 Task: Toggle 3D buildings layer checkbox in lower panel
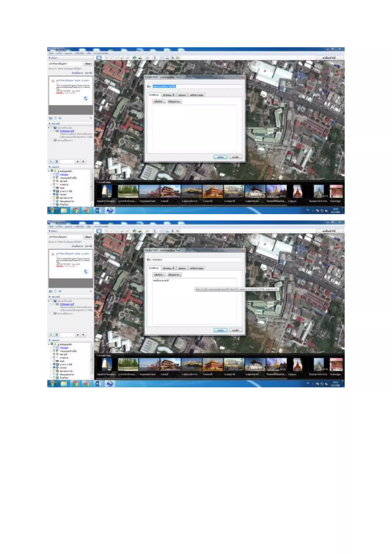(x=54, y=364)
